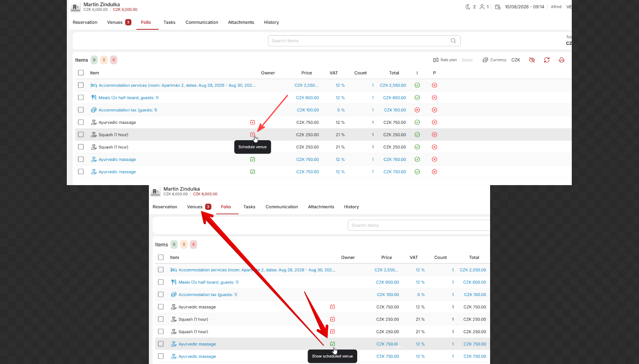Click the magnifier icon in the upper search box
This screenshot has height=364, width=639.
tap(453, 41)
